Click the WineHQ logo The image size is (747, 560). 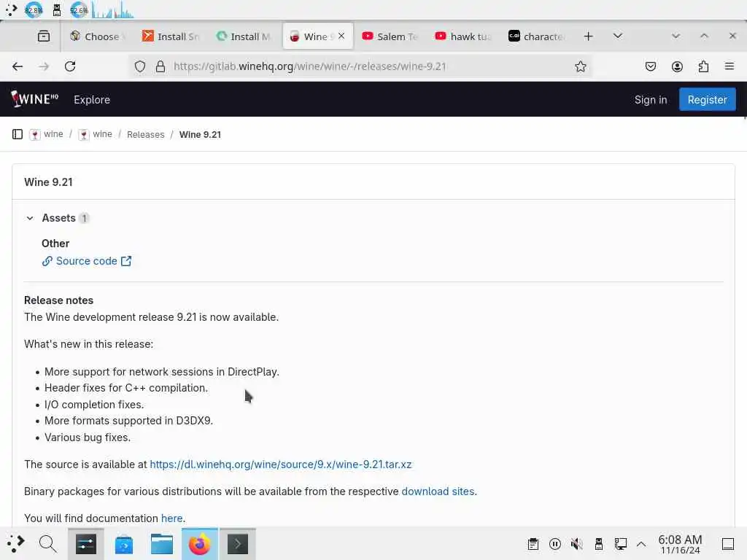[x=34, y=99]
